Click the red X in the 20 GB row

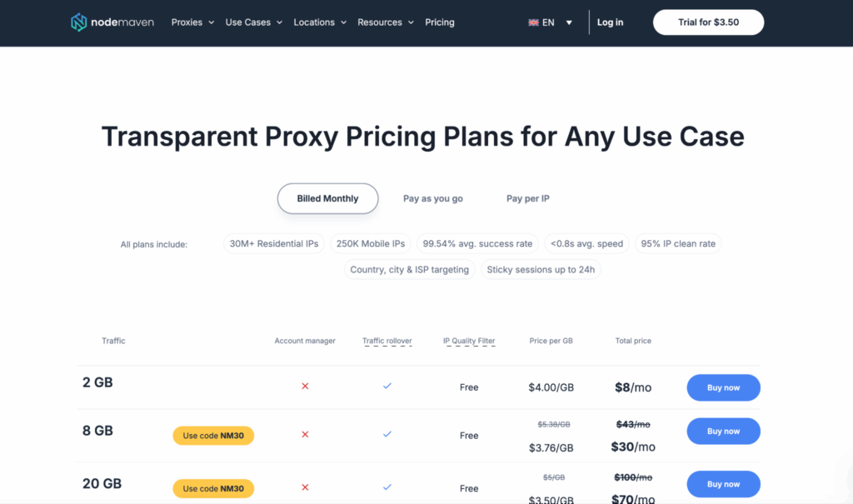305,487
